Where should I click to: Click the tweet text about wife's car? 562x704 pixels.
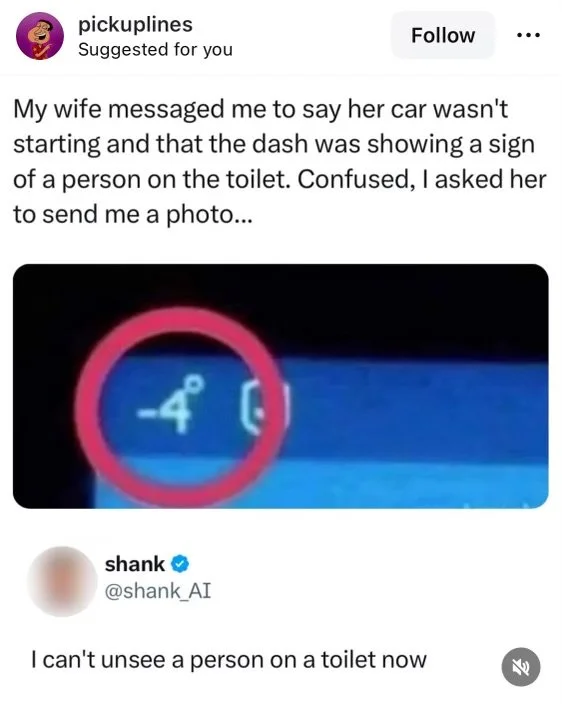pos(280,162)
